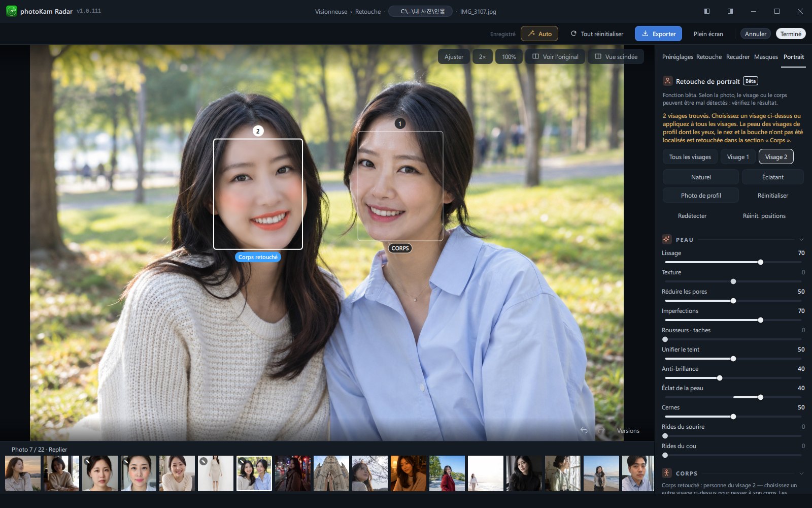Set zoom to 2×
This screenshot has width=812, height=508.
coord(482,56)
